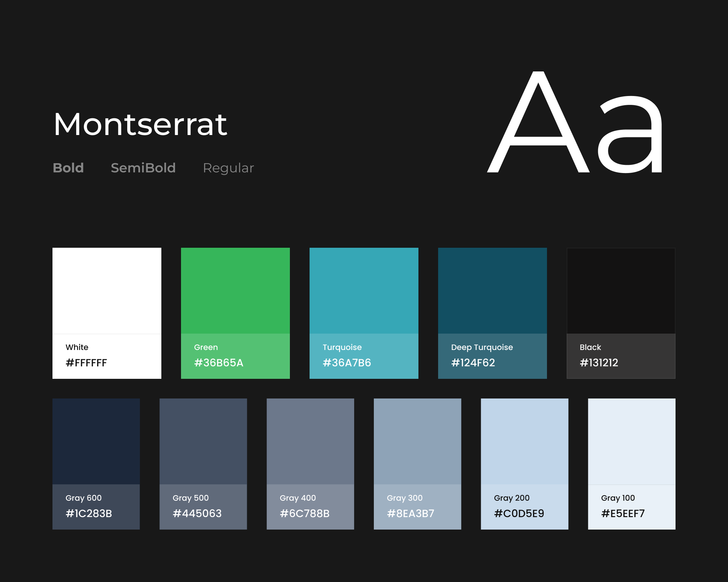Select the SemiBold font weight label
The image size is (728, 582).
point(143,168)
